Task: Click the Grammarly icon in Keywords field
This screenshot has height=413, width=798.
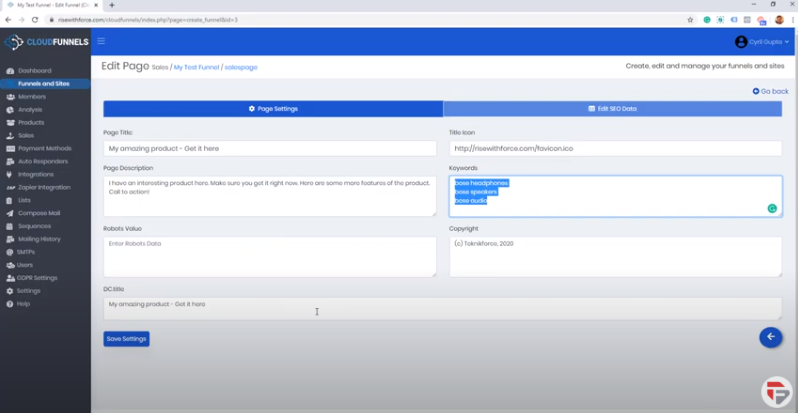Action: click(771, 208)
